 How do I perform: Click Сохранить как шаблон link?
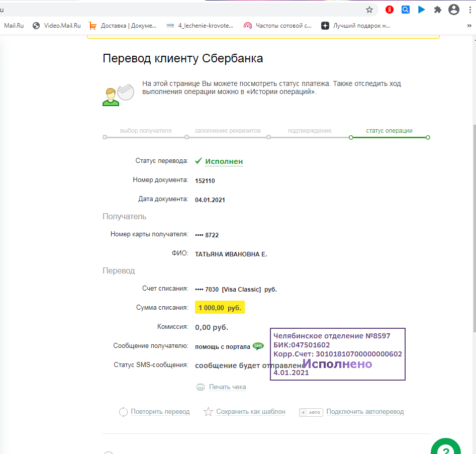coord(251,412)
